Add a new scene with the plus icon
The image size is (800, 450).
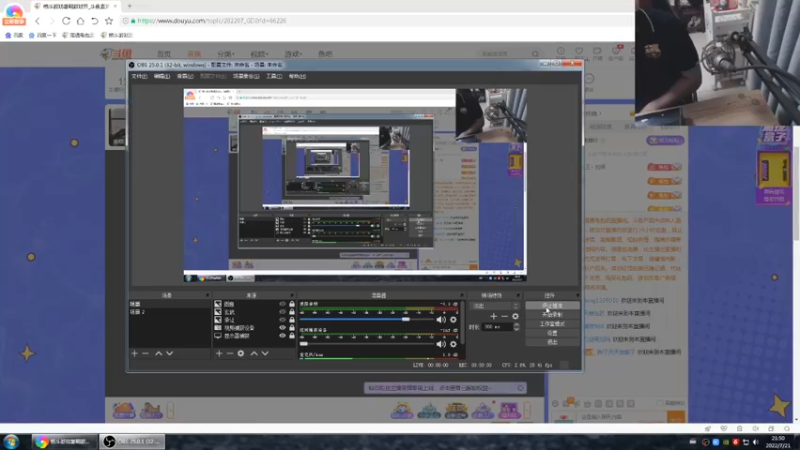(135, 353)
